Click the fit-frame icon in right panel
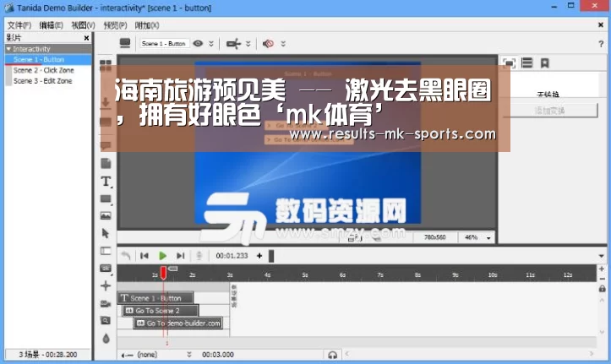611x364 pixels. (509, 63)
